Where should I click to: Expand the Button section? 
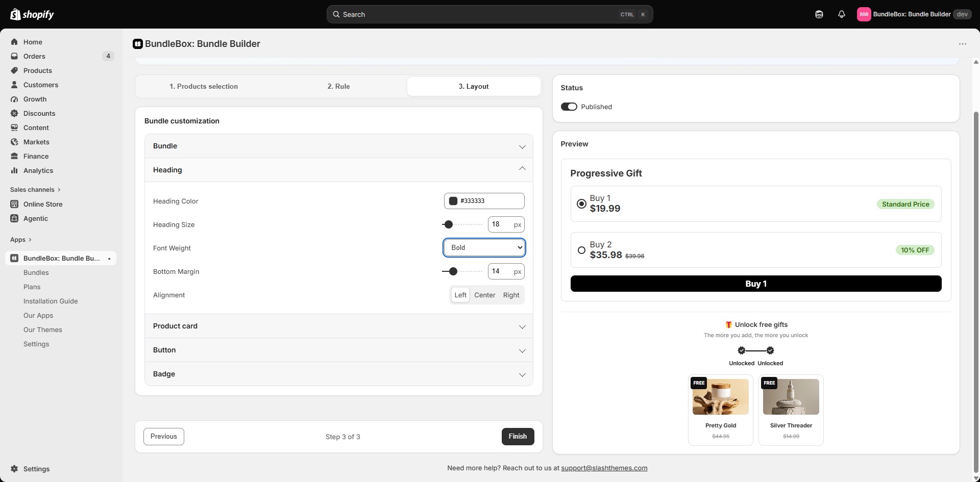coord(339,350)
